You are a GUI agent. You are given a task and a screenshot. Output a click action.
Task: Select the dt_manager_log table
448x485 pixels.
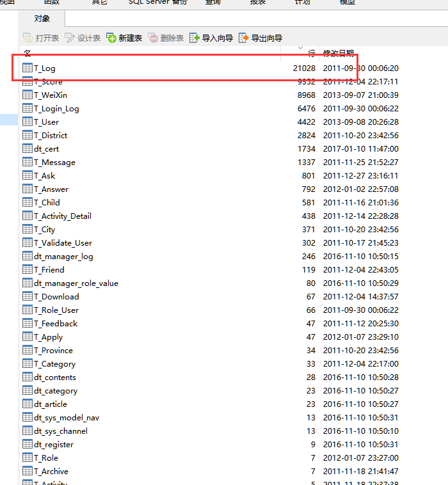click(63, 256)
